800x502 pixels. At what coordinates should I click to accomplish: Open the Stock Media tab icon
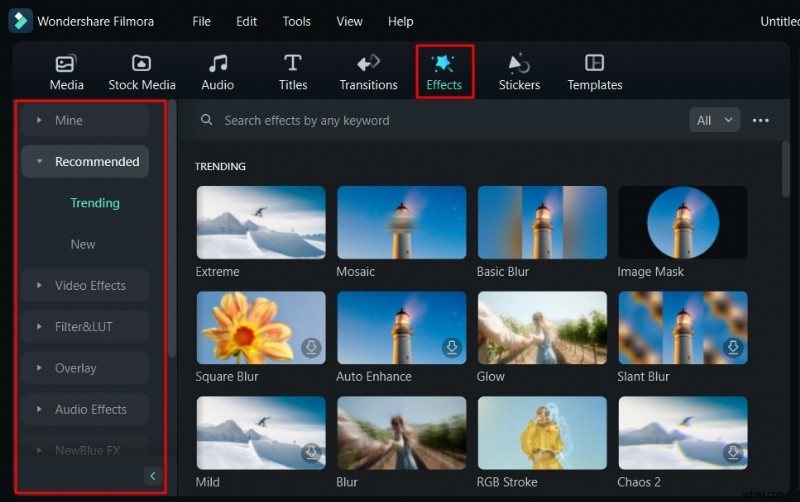click(141, 63)
